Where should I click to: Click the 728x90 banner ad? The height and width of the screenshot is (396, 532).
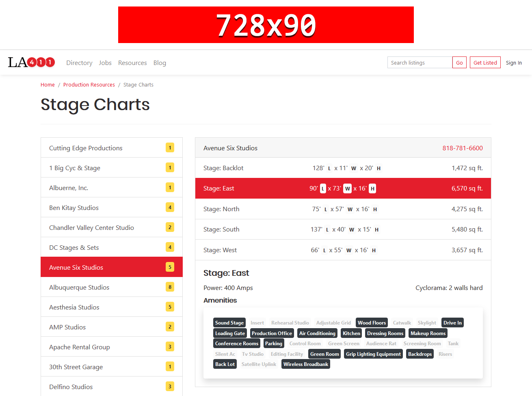click(266, 25)
